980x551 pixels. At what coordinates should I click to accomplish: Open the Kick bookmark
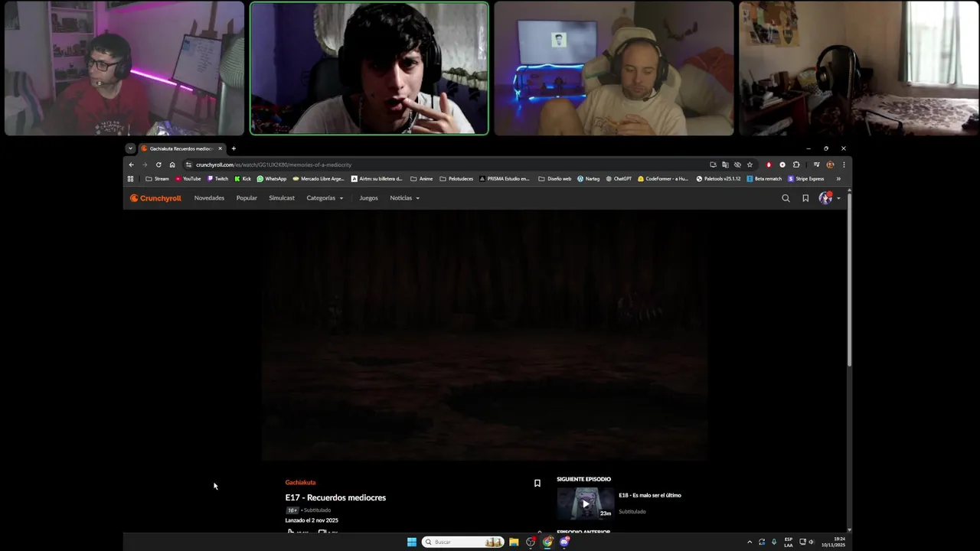tap(243, 179)
